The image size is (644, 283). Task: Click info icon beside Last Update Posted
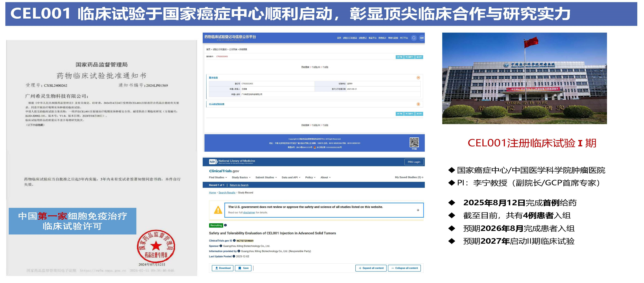tap(234, 256)
